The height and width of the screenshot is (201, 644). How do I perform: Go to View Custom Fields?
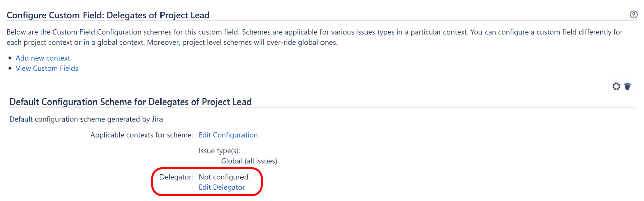47,68
